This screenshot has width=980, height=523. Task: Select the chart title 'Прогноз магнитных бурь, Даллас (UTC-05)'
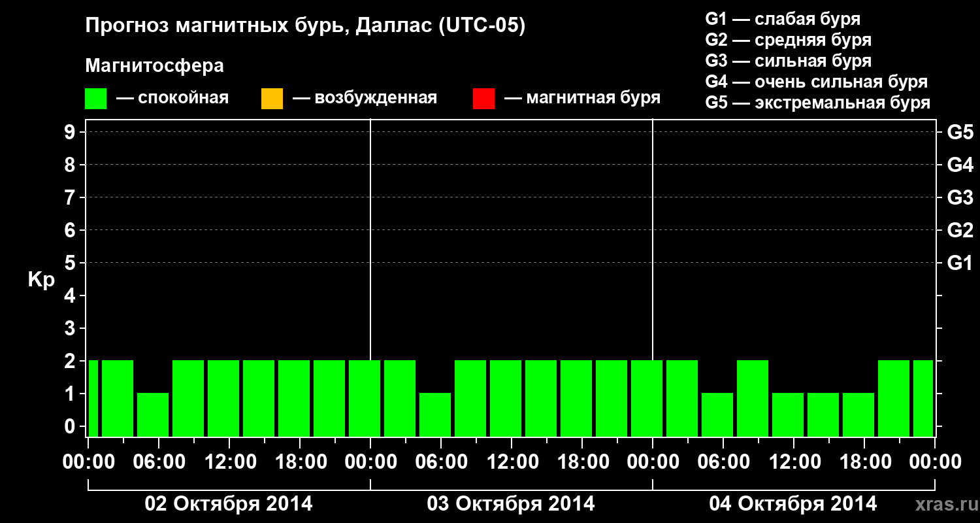click(x=305, y=27)
